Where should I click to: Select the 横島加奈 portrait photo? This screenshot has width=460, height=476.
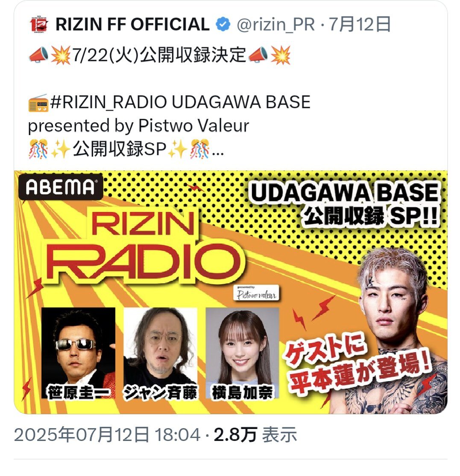click(x=242, y=353)
